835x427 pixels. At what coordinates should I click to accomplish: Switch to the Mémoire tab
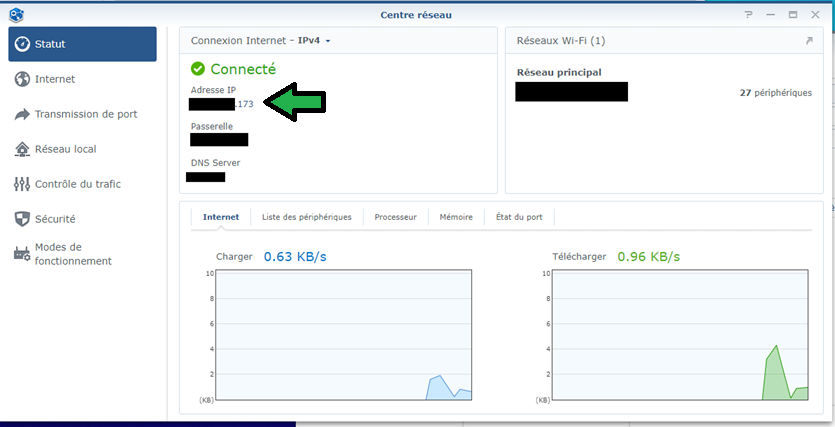click(456, 217)
